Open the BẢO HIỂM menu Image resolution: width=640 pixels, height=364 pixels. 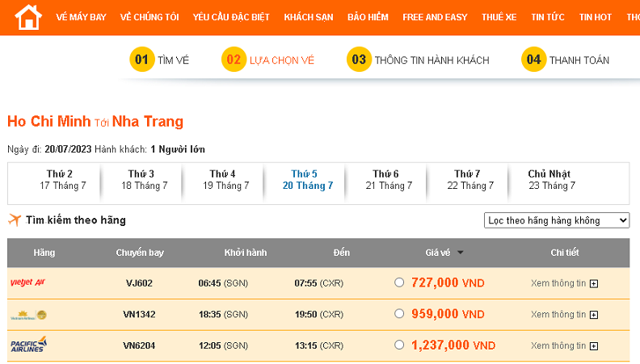[x=368, y=17]
